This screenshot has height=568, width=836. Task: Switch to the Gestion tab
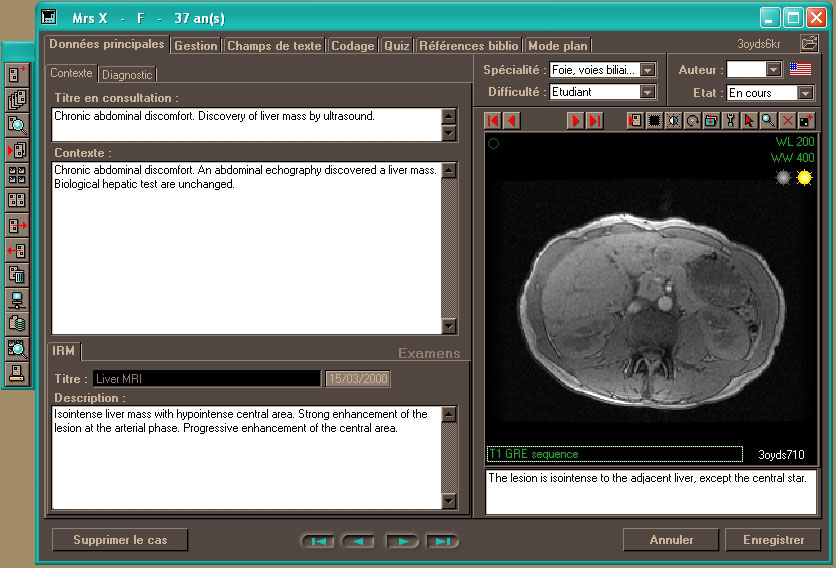[196, 46]
